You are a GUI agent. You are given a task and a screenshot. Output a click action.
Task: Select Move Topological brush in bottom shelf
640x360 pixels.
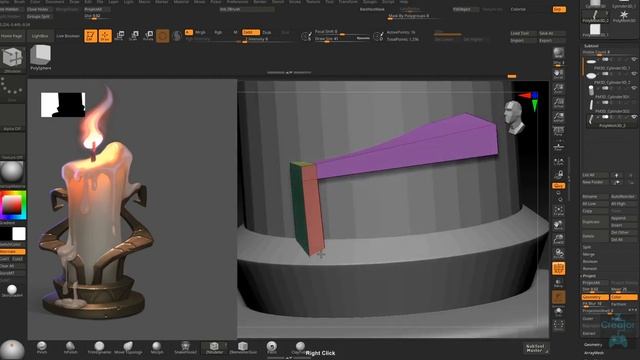coord(128,348)
